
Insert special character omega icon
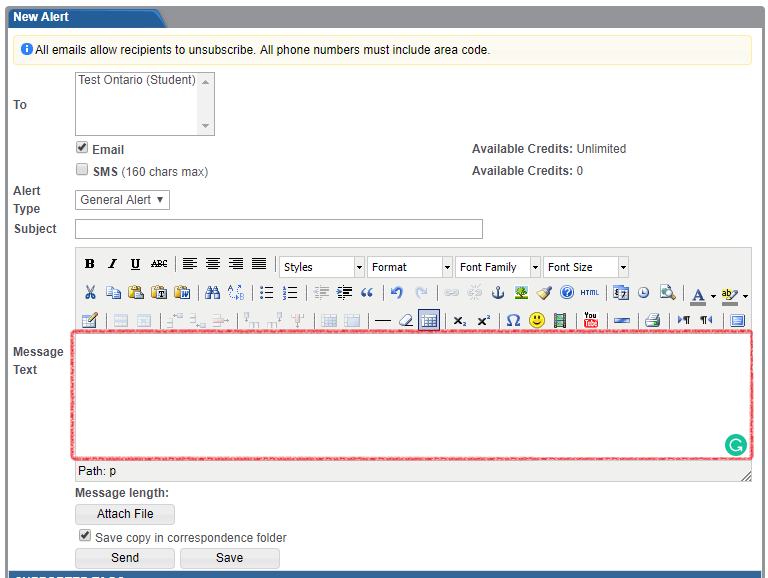pyautogui.click(x=513, y=320)
